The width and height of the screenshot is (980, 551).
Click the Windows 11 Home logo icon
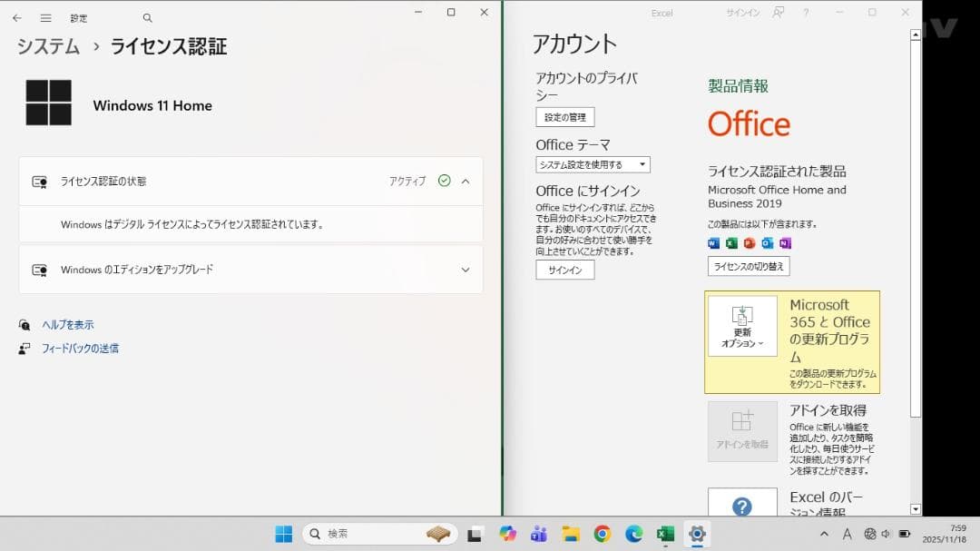[47, 103]
